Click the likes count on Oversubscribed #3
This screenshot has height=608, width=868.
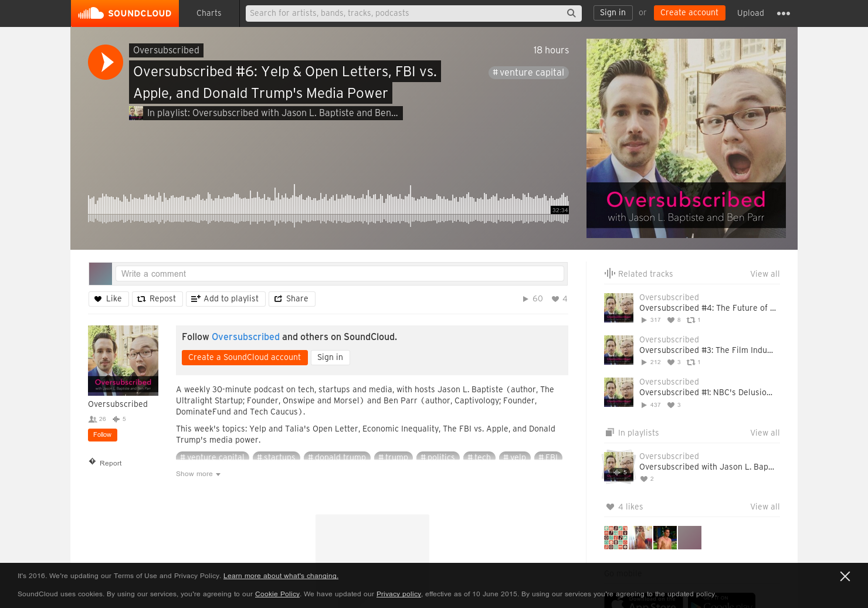coord(674,362)
